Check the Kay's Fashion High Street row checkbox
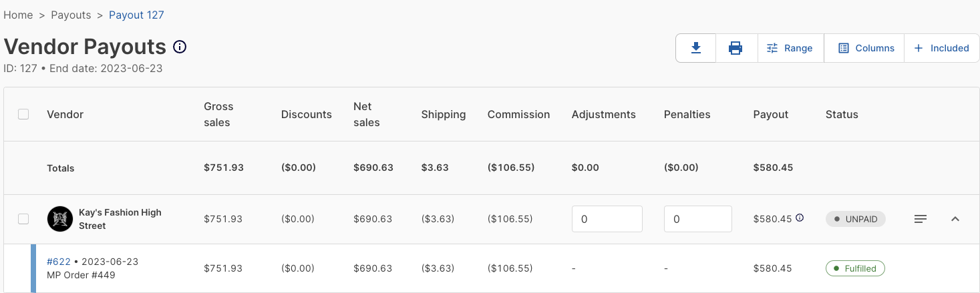Screen dimensions: 980x293 pos(23,219)
